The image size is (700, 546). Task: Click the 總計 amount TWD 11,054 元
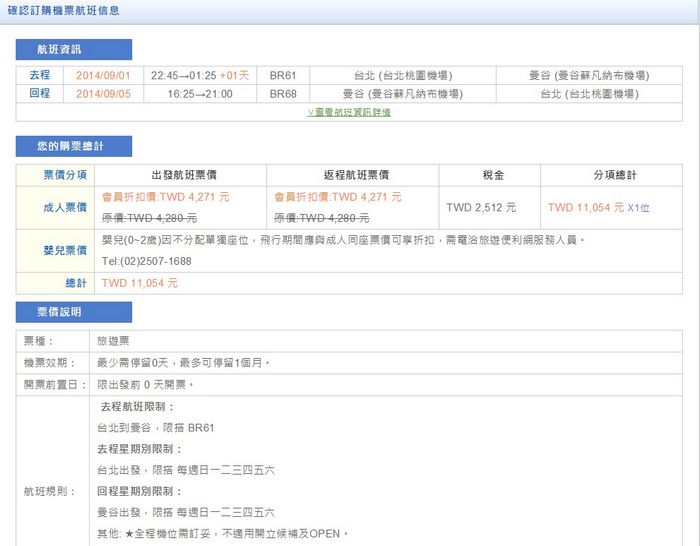[139, 283]
